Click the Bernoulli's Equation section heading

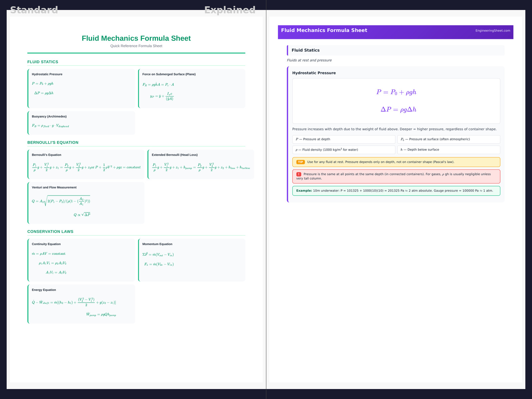[53, 142]
